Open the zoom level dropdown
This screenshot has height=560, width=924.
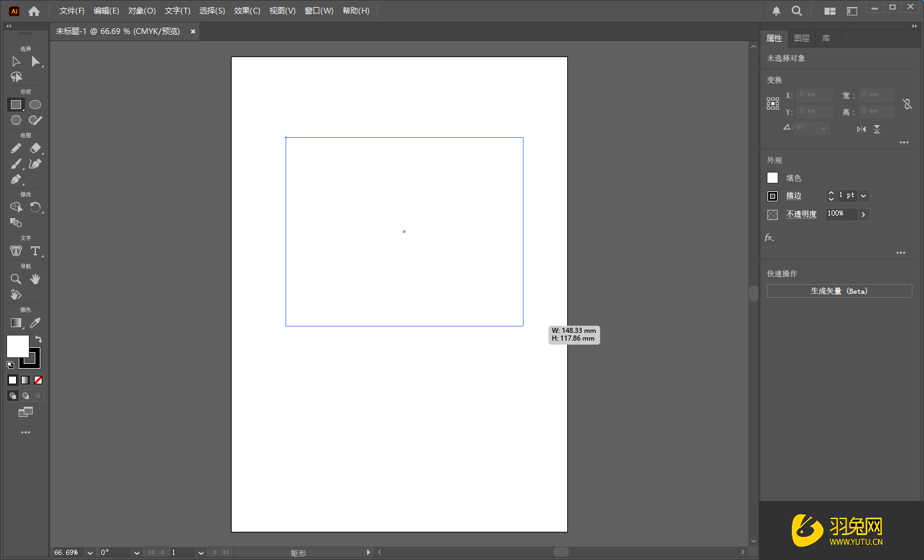pyautogui.click(x=90, y=552)
